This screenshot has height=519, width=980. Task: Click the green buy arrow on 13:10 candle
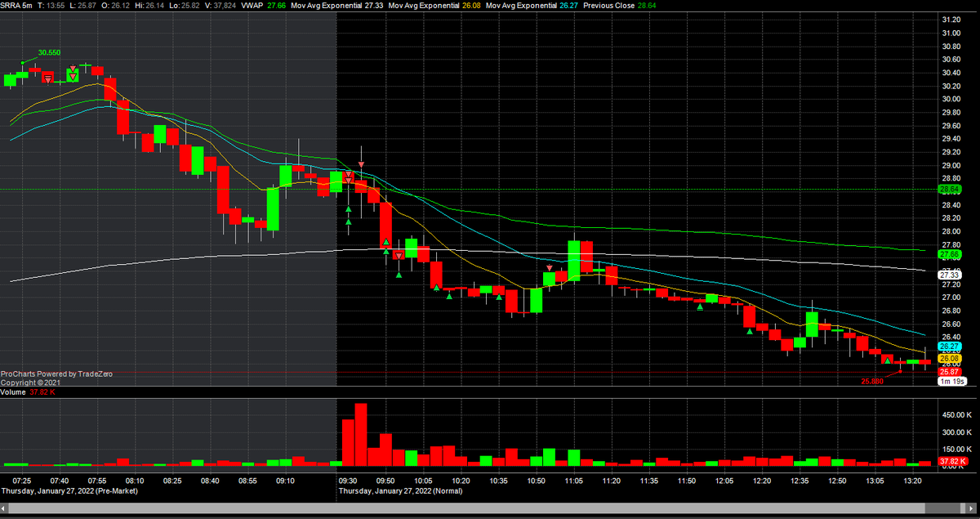[888, 360]
